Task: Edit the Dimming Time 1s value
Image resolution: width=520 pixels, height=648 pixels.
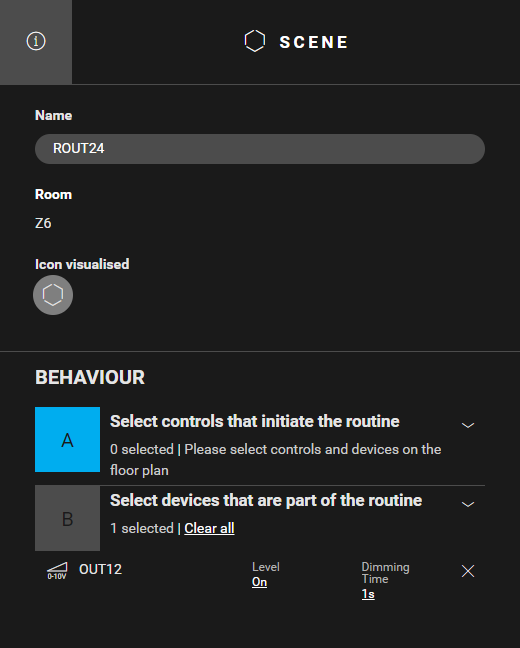Action: (x=368, y=594)
